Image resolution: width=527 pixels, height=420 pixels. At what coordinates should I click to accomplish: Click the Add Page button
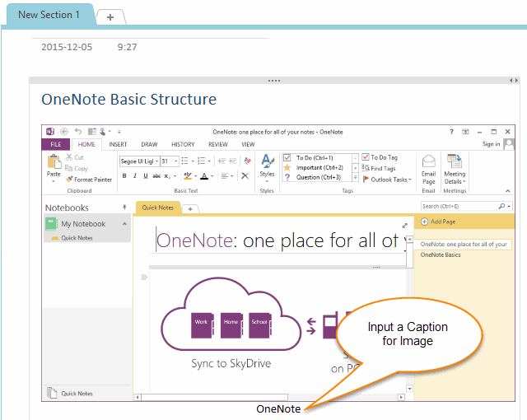[x=439, y=222]
